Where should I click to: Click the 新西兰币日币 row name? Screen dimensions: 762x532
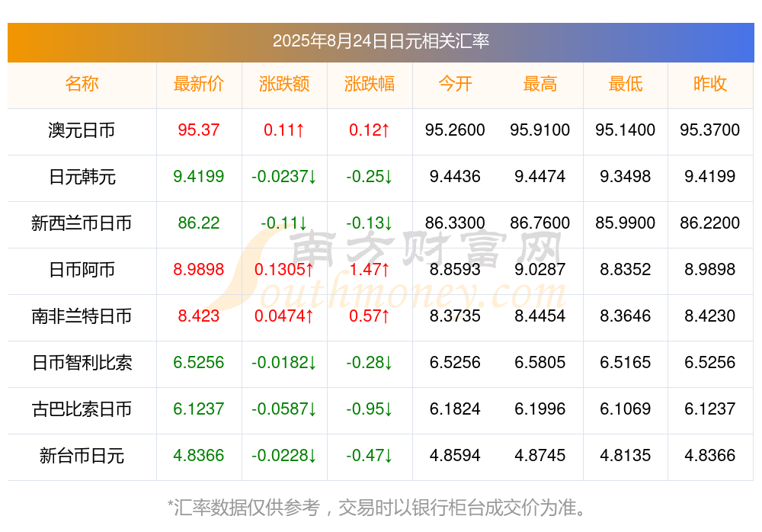coord(82,223)
